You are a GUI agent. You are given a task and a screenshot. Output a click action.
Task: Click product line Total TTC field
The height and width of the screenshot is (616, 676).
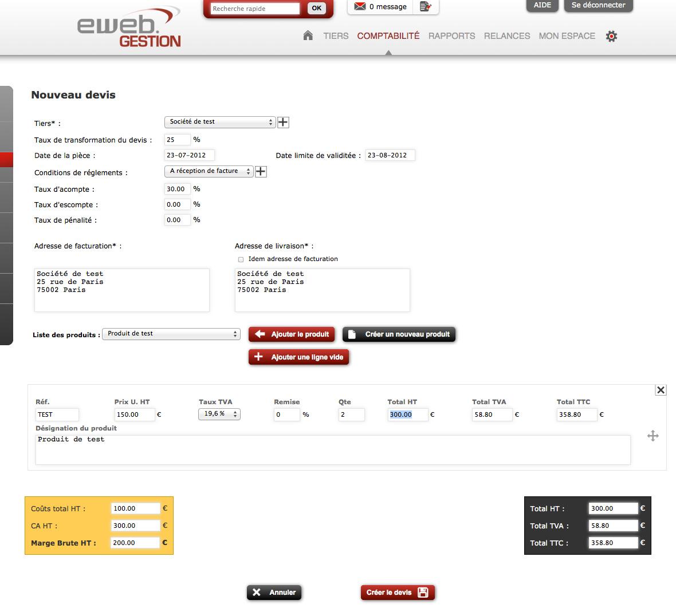coord(577,414)
